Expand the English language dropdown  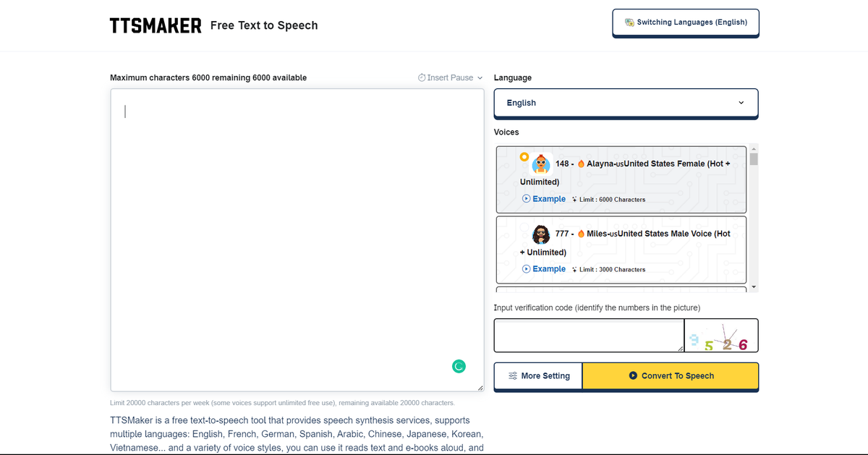click(626, 103)
